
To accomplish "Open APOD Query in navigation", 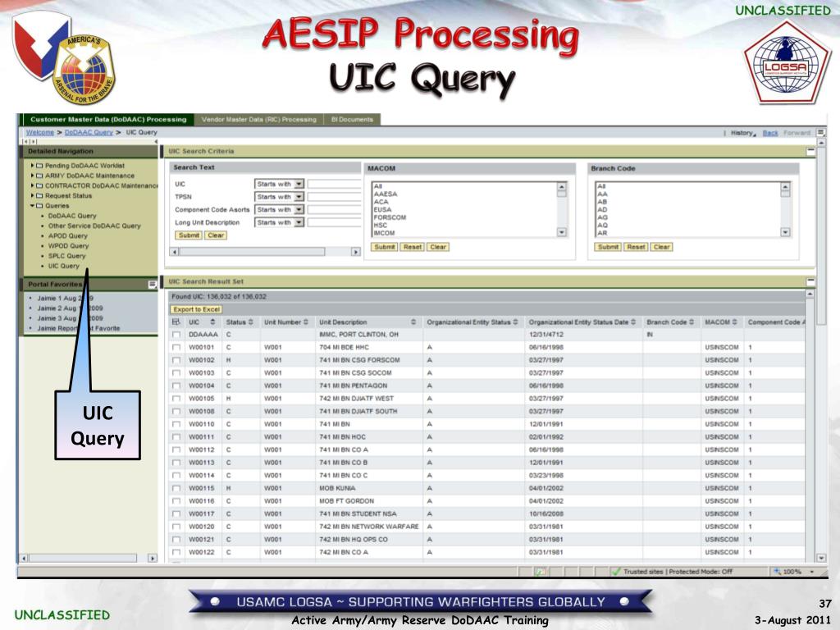I will 67,235.
